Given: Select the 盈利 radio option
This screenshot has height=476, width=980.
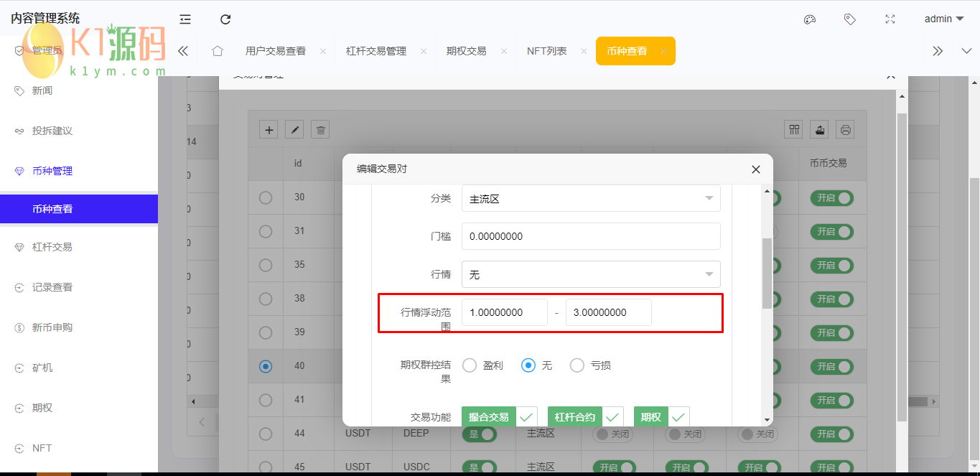Looking at the screenshot, I should click(x=470, y=365).
